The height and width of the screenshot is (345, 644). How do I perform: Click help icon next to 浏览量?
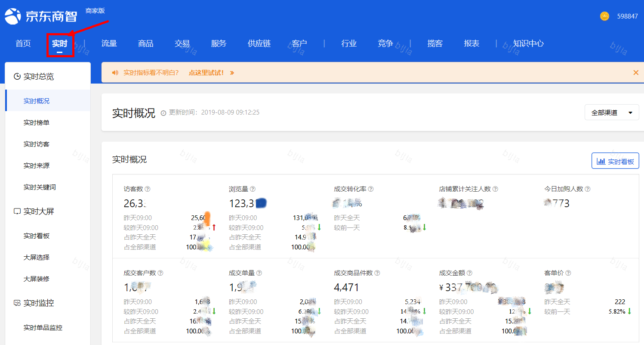click(253, 189)
